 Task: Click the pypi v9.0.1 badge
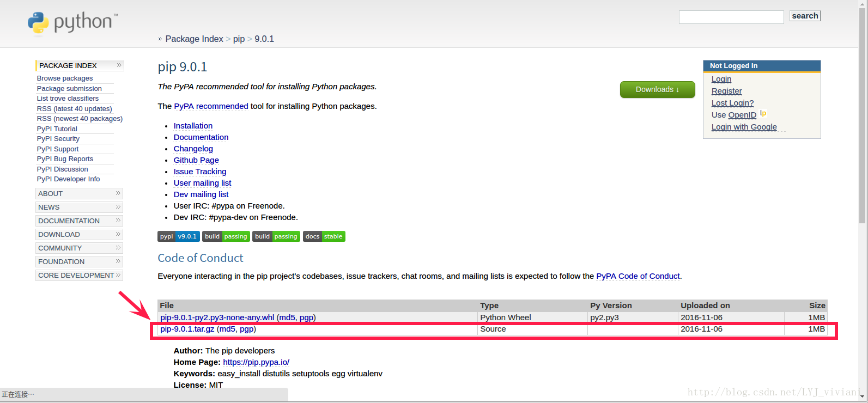coord(179,236)
